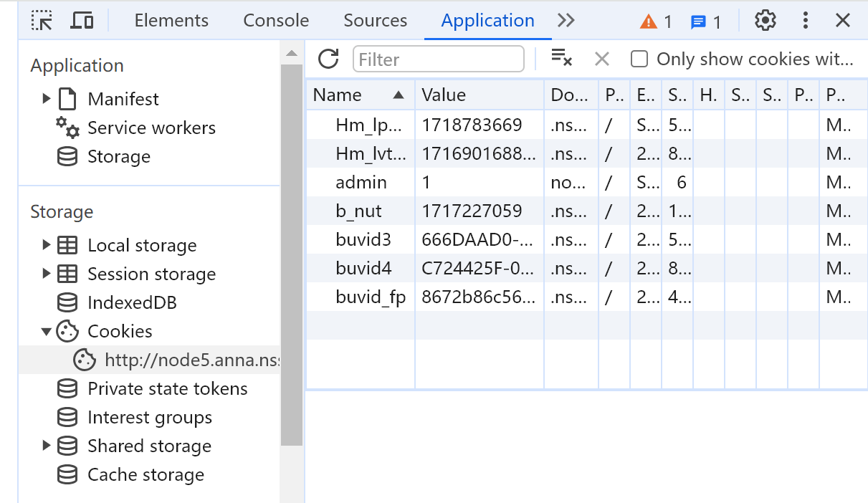Viewport: 868px width, 503px height.
Task: Open DevTools settings gear
Action: (x=766, y=21)
